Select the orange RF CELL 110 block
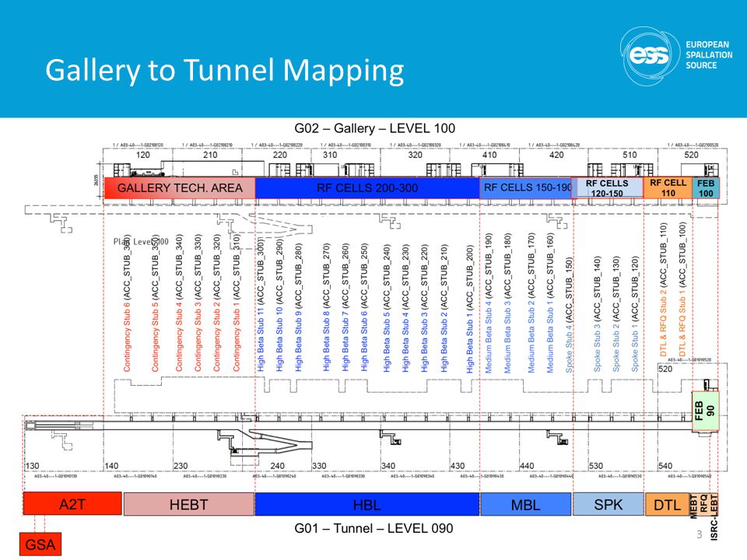Screen dimensions: 747x560 tap(668, 187)
